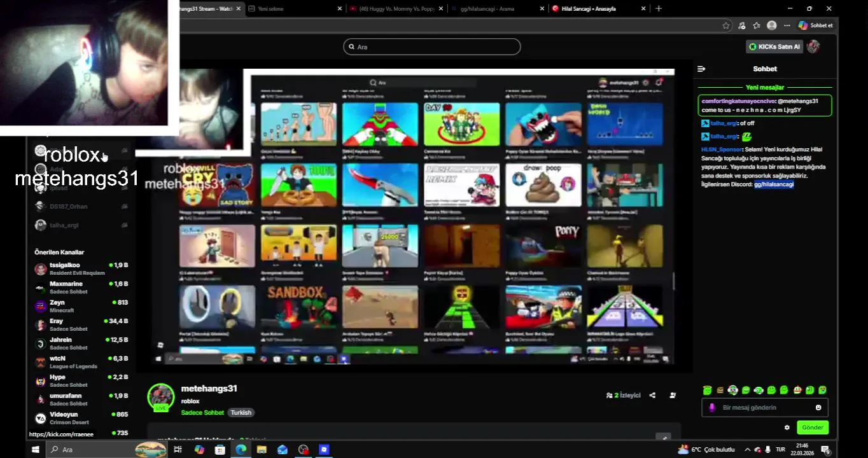Open Maxmarine recommended channel
868x458 pixels.
click(x=81, y=288)
